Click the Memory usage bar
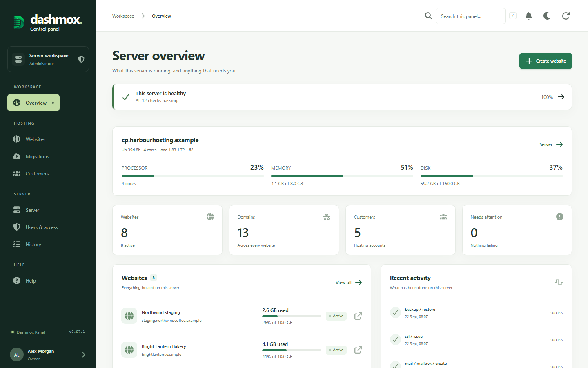This screenshot has width=588, height=368. click(x=342, y=176)
